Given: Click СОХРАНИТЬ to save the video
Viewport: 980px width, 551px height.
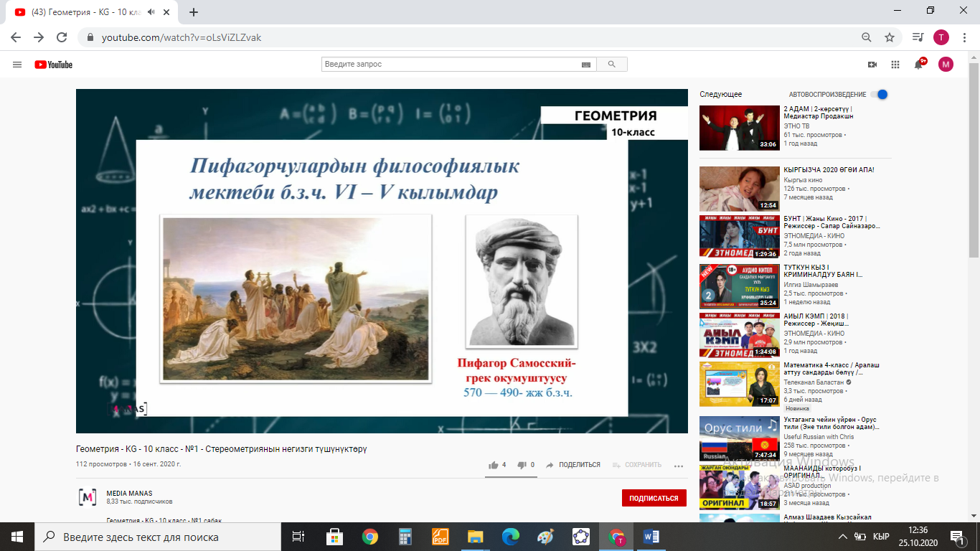Looking at the screenshot, I should pos(636,465).
